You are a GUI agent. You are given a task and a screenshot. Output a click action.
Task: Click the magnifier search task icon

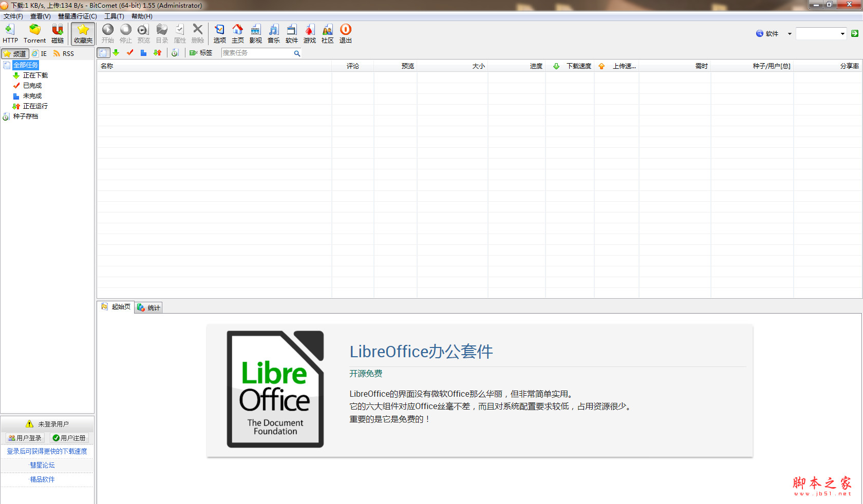(x=297, y=53)
